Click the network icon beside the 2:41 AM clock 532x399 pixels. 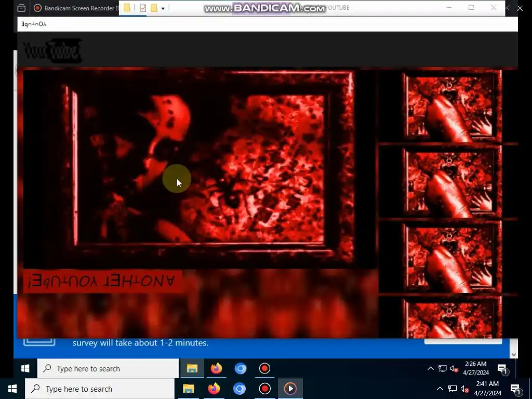pos(453,389)
